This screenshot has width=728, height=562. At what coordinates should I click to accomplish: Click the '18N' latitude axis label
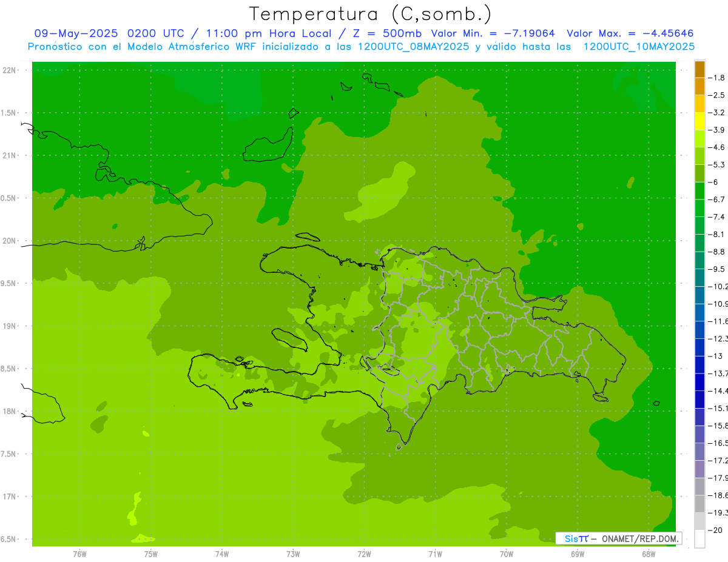pyautogui.click(x=9, y=412)
